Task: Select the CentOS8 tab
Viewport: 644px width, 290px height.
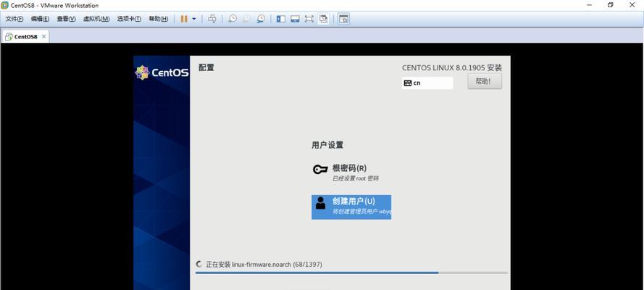Action: point(25,36)
